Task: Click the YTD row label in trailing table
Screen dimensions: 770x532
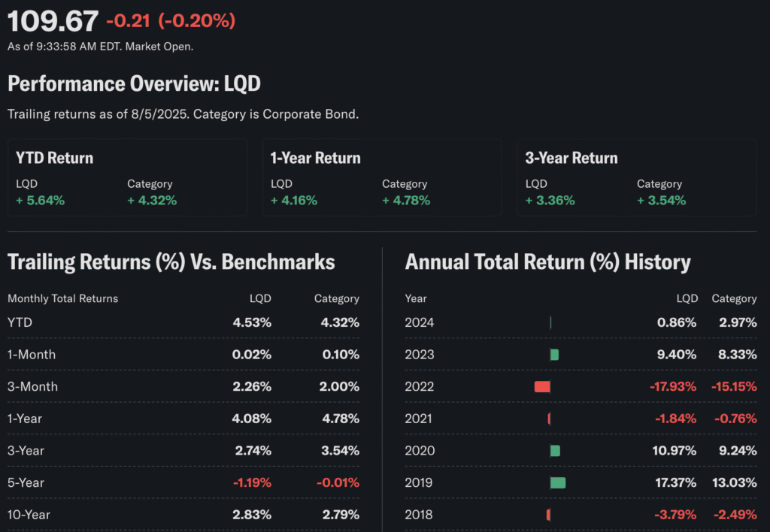Action: pos(20,322)
